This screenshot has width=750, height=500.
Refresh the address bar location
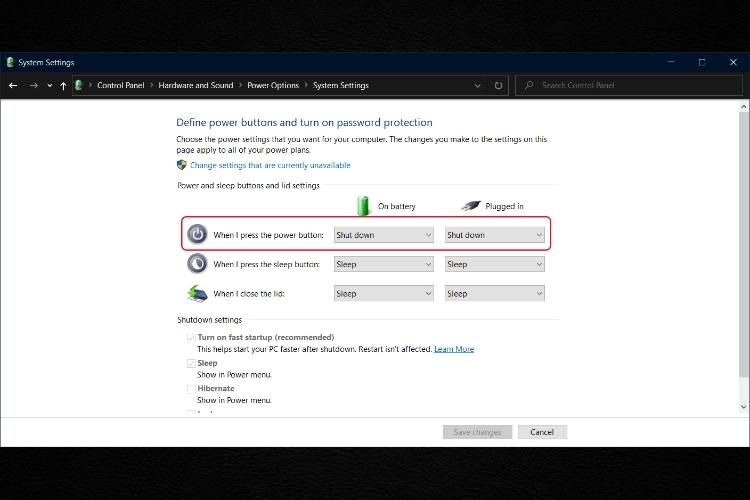498,85
